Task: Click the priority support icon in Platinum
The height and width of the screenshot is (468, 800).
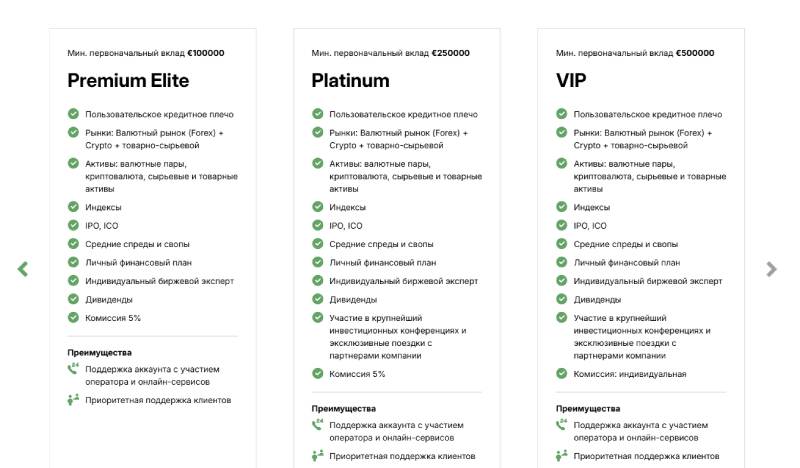Action: click(x=317, y=456)
